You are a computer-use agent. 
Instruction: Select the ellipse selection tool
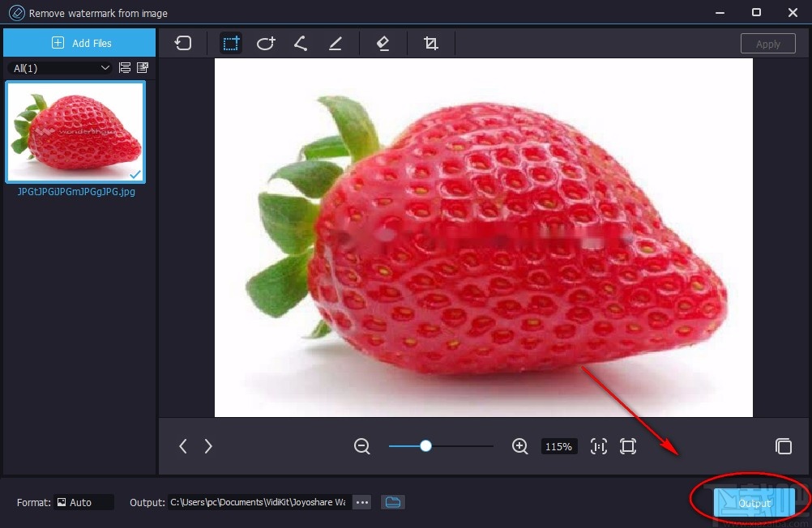(266, 43)
